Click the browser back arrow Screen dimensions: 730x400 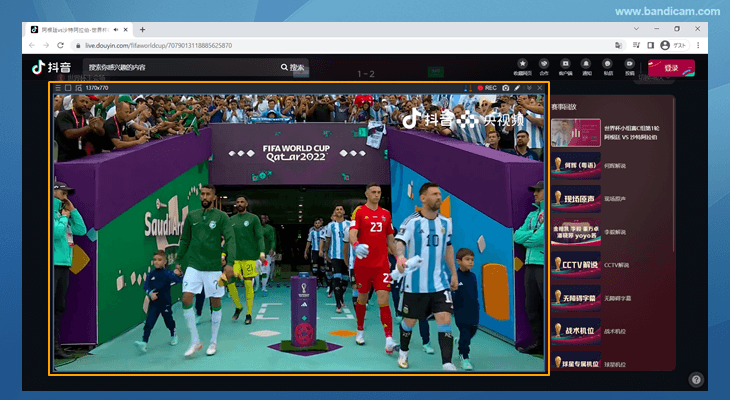pyautogui.click(x=32, y=45)
